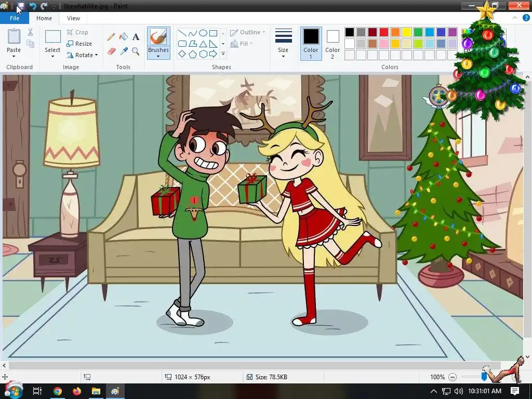Click the horizontal scrollbar left arrow
Screen dimensions: 532x399
coord(4,365)
